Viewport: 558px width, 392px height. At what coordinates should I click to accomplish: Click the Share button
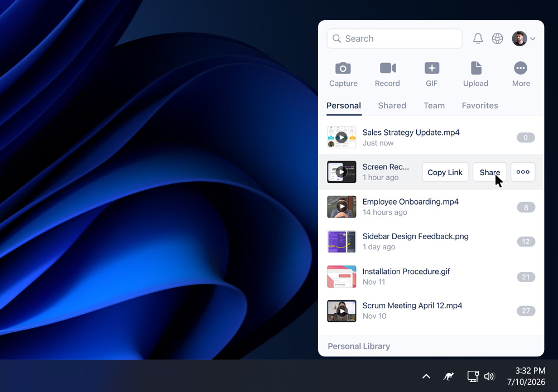[490, 172]
